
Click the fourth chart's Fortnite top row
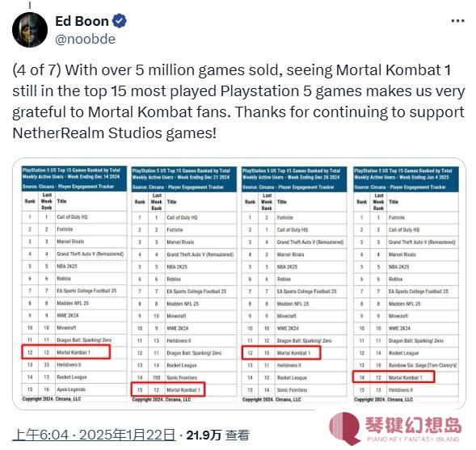tap(406, 217)
